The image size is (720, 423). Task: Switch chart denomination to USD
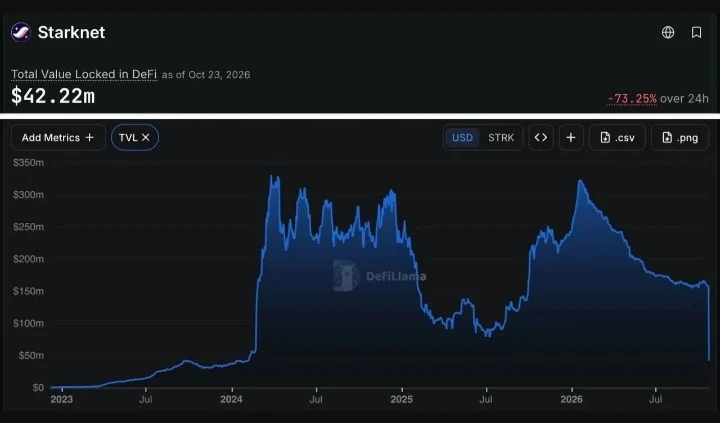pyautogui.click(x=462, y=137)
